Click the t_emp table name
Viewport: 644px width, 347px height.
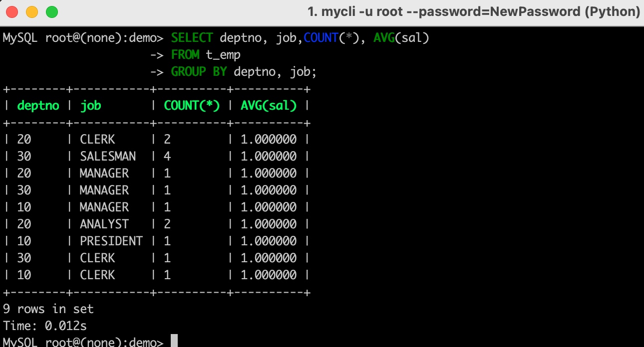pos(223,55)
